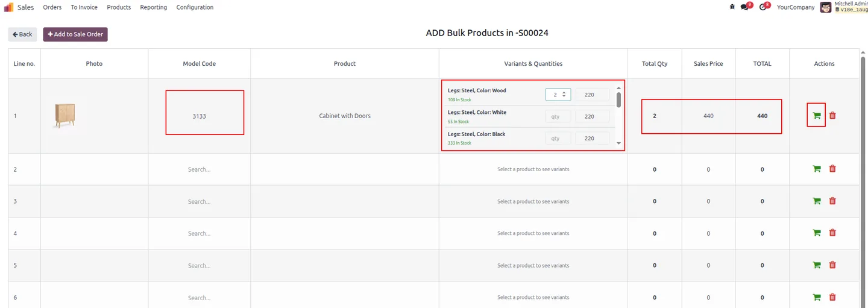Image resolution: width=868 pixels, height=308 pixels.
Task: Click Sales Price value 440 in line 1
Action: click(x=708, y=116)
